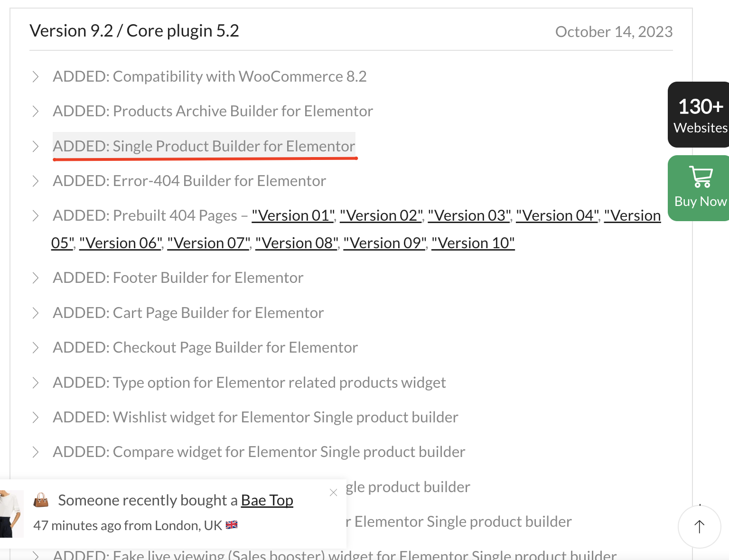Image resolution: width=729 pixels, height=560 pixels.
Task: Click the product thumbnail in the purchase popup
Action: click(x=11, y=514)
